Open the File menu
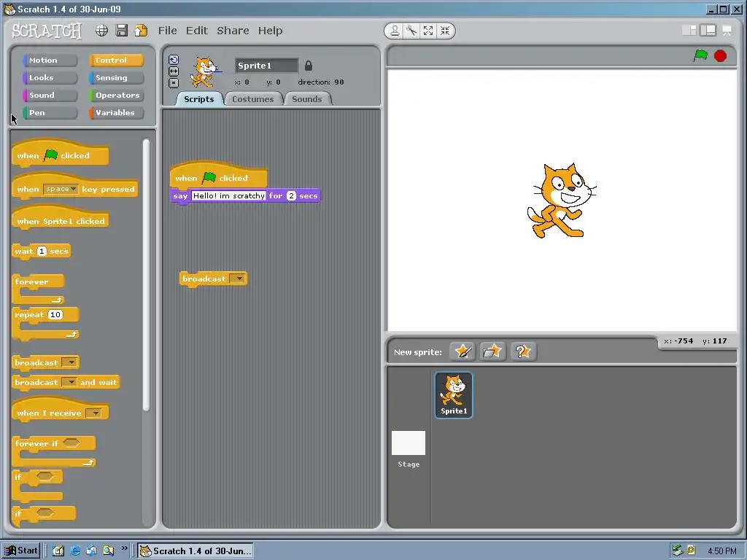Viewport: 747px width, 560px height. [x=167, y=31]
